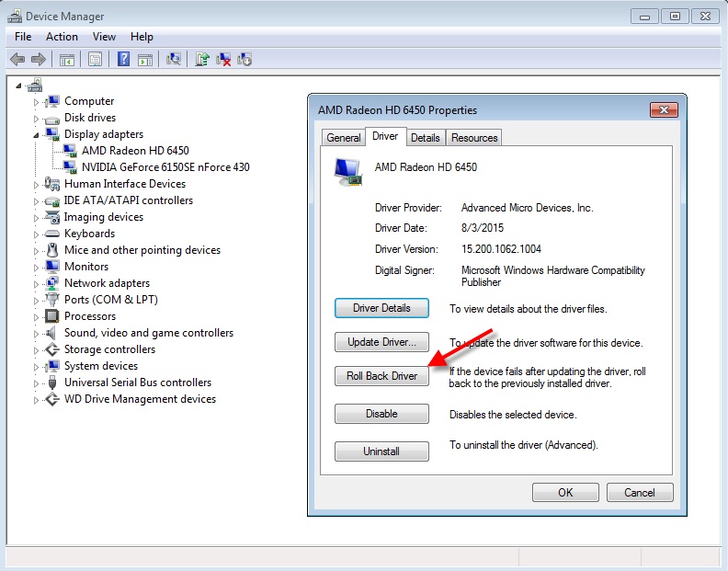The height and width of the screenshot is (571, 728).
Task: Click Update Driver Software toolbar icon
Action: pyautogui.click(x=202, y=59)
